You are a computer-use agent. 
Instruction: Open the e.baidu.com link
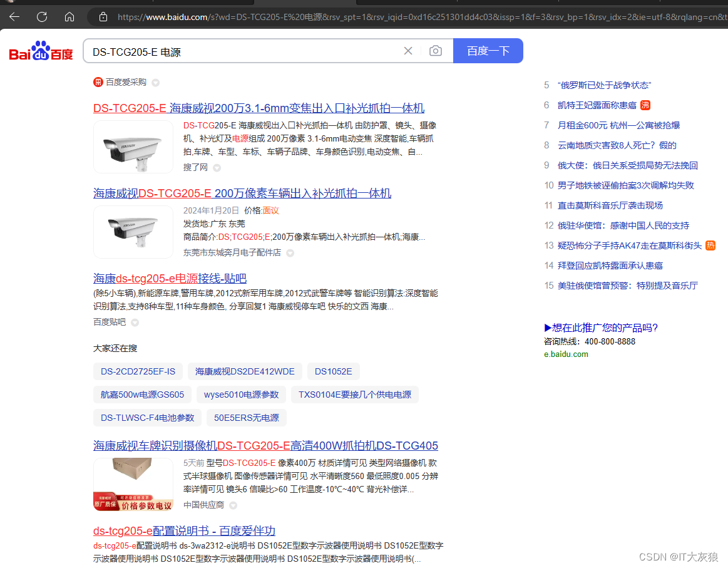pos(566,354)
